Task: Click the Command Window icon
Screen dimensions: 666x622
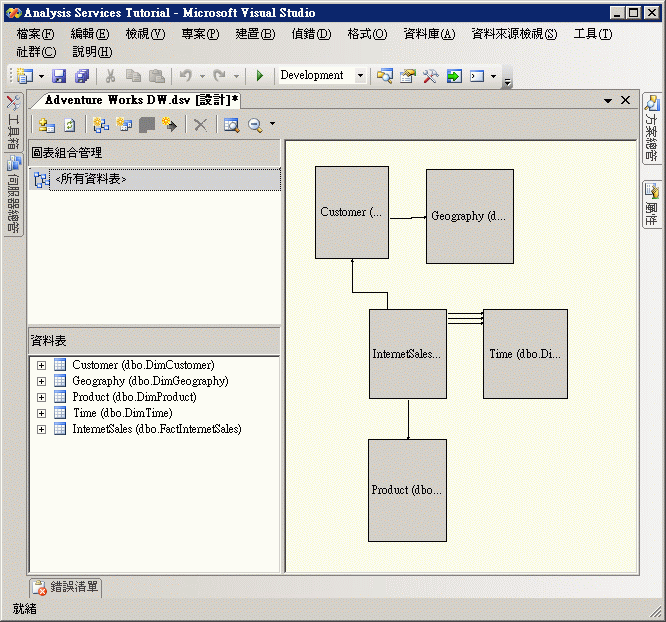Action: [477, 76]
